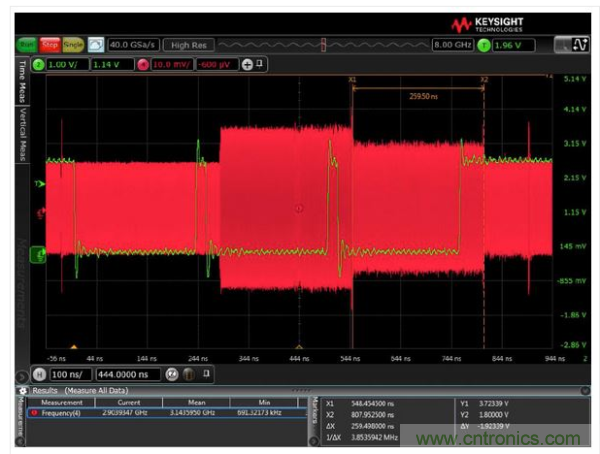Click the plus icon to add a channel

pyautogui.click(x=247, y=65)
